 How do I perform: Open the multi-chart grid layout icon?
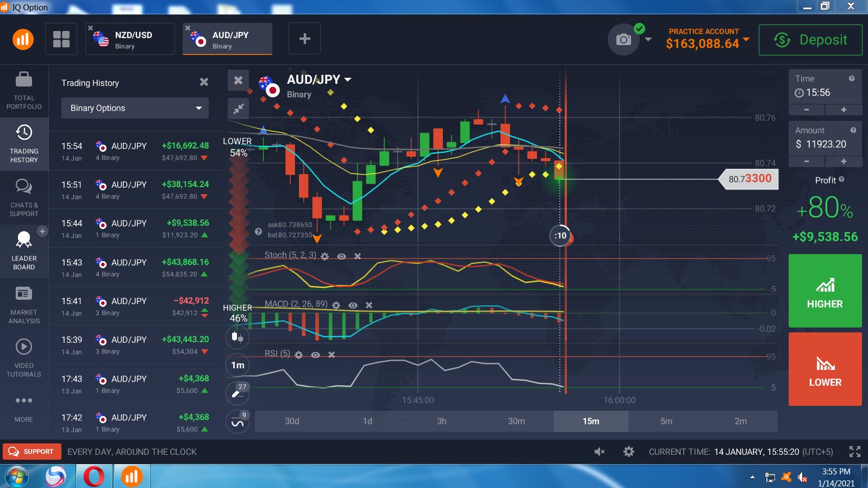[x=61, y=39]
